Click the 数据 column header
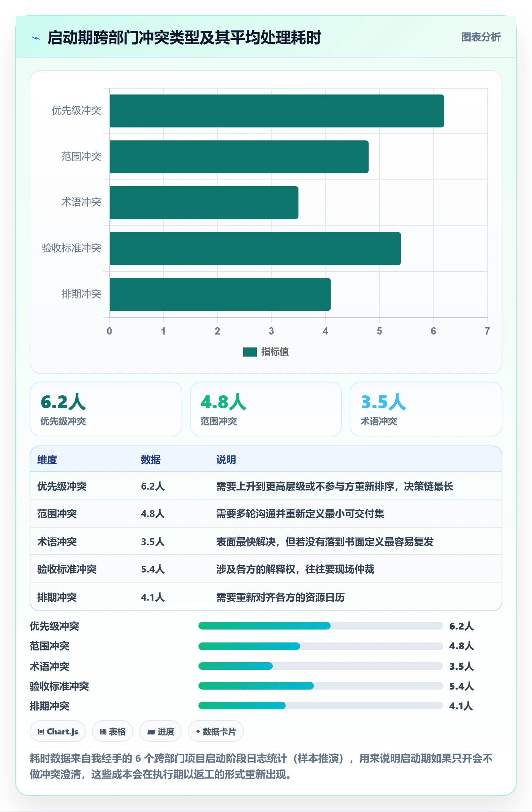Image resolution: width=532 pixels, height=812 pixels. [x=151, y=460]
